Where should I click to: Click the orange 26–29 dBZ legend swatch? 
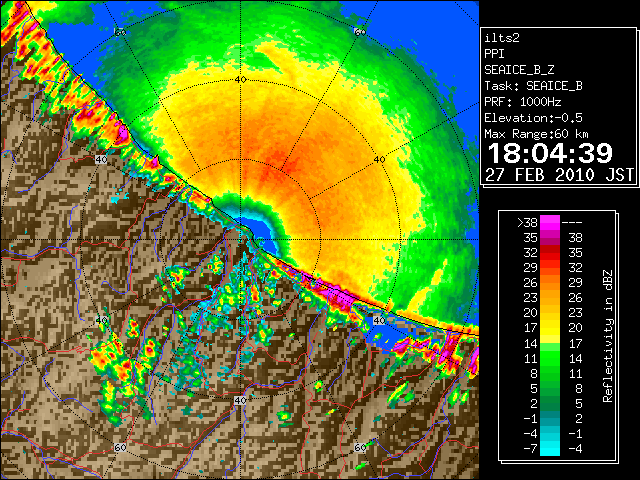click(x=550, y=283)
